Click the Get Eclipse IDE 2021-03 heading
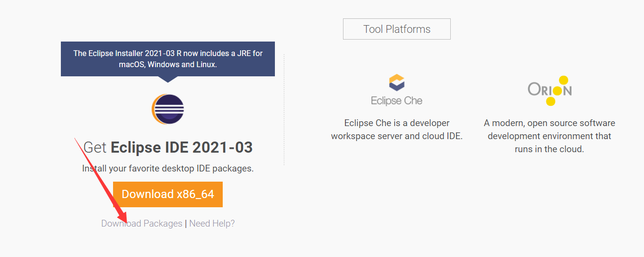Screen dimensions: 644x257 [x=168, y=147]
